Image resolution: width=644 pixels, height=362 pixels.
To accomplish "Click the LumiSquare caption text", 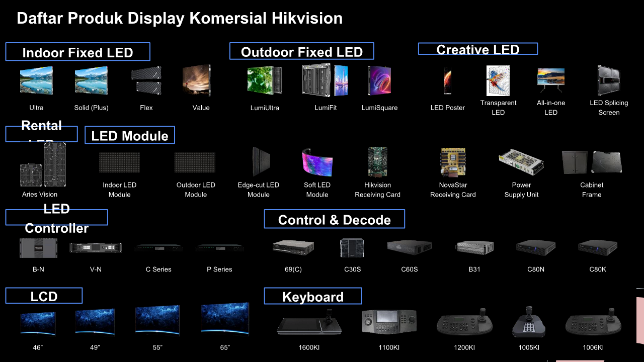I will coord(379,108).
